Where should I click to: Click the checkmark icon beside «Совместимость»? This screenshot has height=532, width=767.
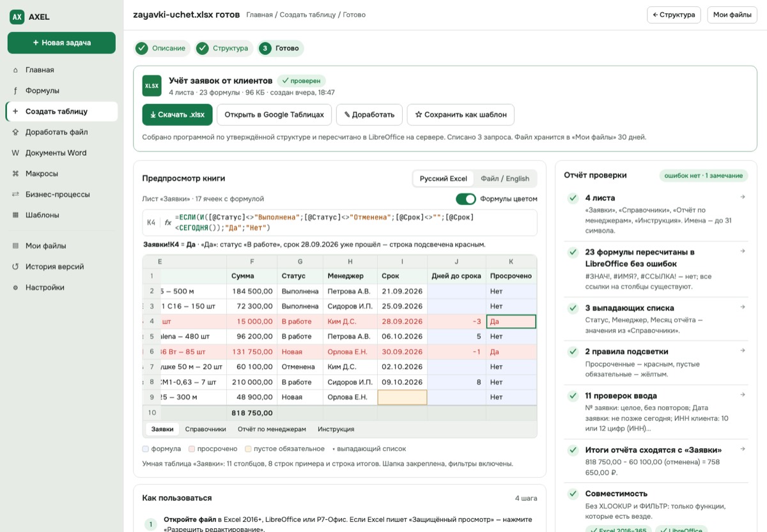[x=573, y=494]
